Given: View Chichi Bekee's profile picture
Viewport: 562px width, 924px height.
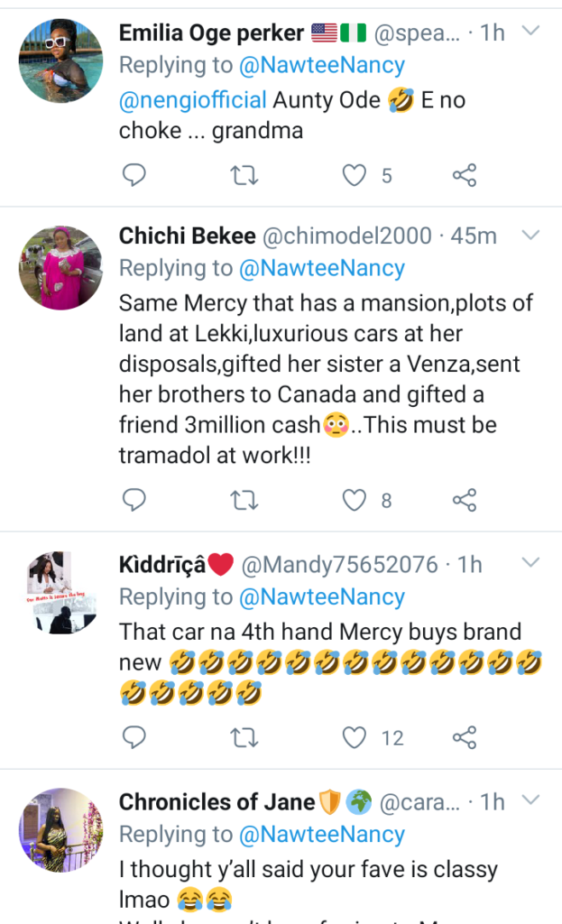Looking at the screenshot, I should coord(60,267).
